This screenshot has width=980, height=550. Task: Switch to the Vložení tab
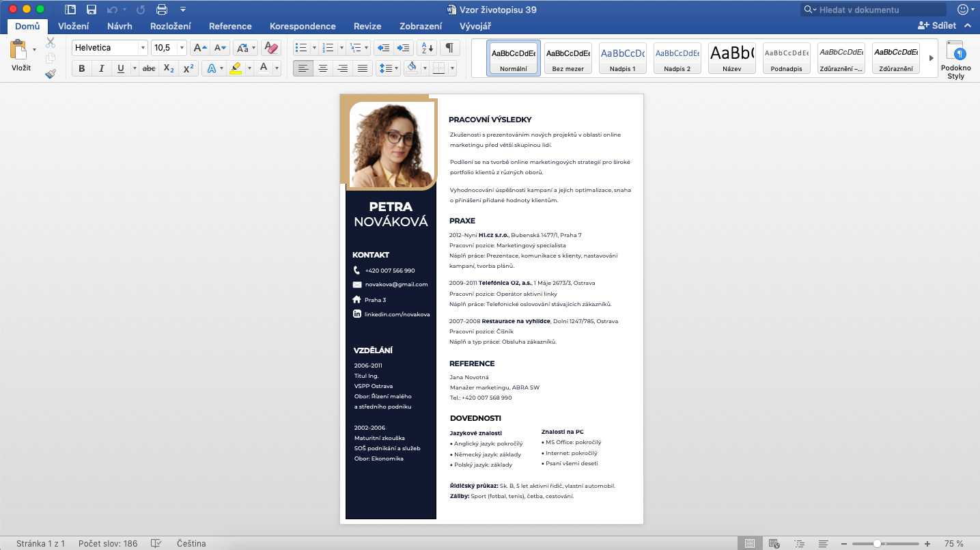point(74,26)
